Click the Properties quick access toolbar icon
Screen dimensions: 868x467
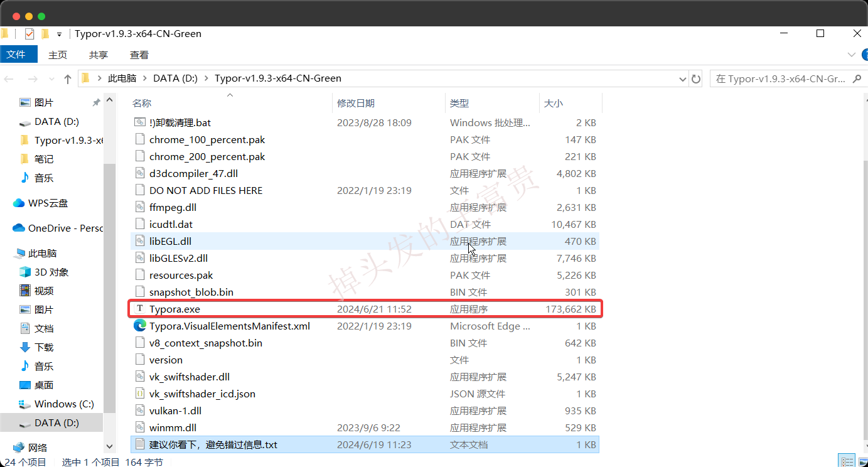coord(29,34)
